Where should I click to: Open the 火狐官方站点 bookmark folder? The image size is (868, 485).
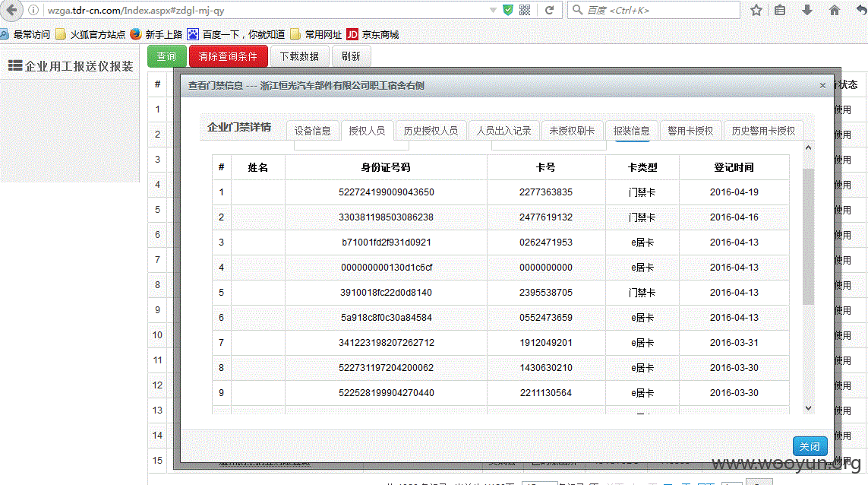click(x=90, y=34)
